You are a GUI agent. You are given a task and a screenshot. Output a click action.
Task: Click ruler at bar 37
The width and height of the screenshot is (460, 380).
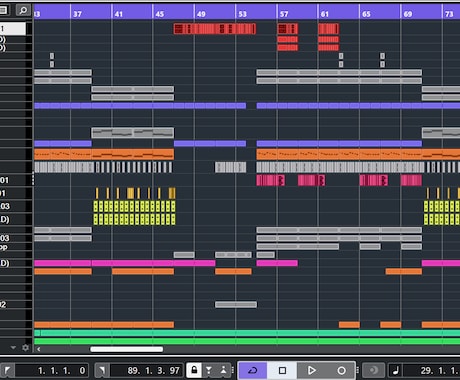77,14
